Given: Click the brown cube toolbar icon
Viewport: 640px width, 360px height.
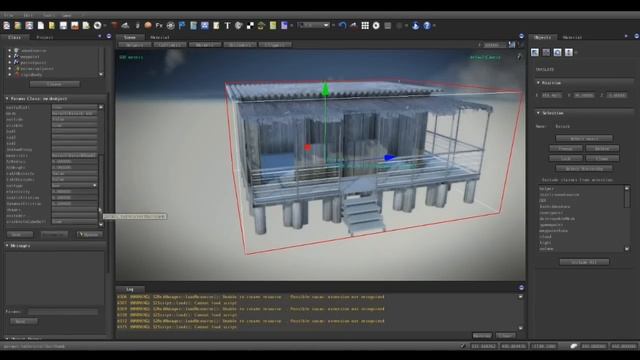Looking at the screenshot, I should [115, 25].
